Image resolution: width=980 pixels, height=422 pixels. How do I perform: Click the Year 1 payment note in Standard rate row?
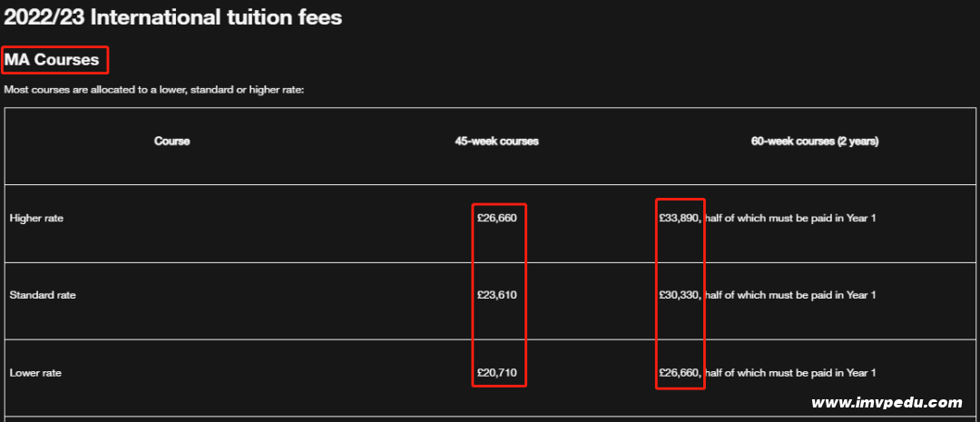pyautogui.click(x=790, y=295)
